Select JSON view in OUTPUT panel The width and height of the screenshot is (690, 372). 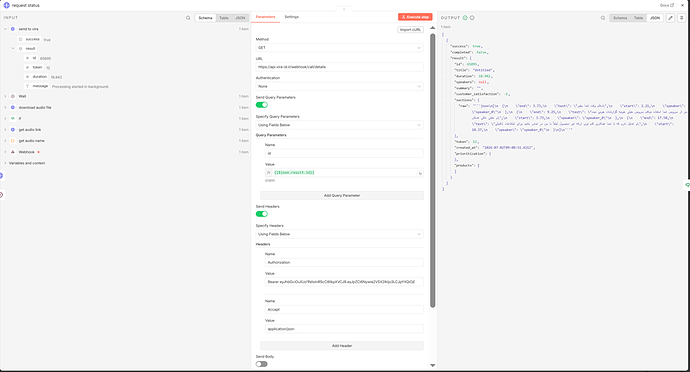pos(655,18)
